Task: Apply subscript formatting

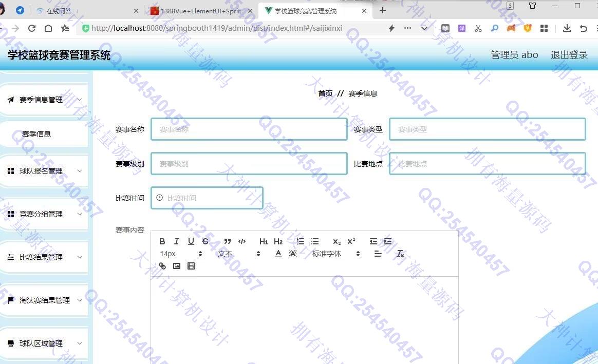Action: click(337, 242)
